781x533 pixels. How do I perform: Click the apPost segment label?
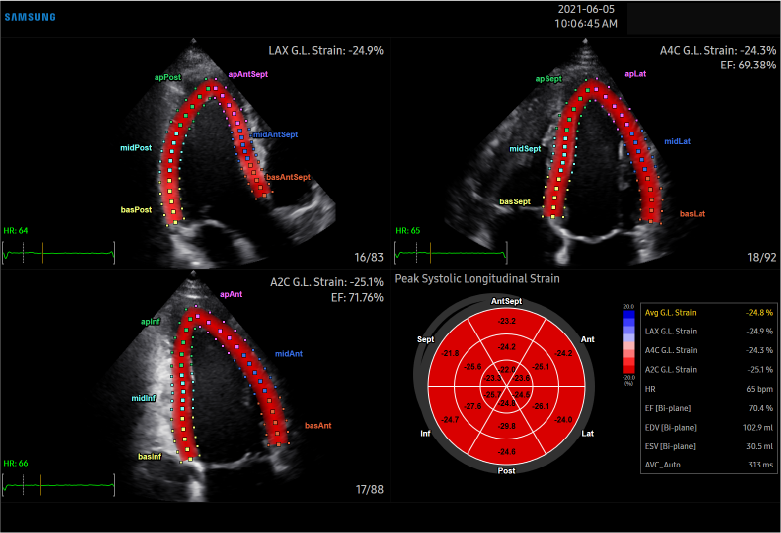click(x=168, y=77)
